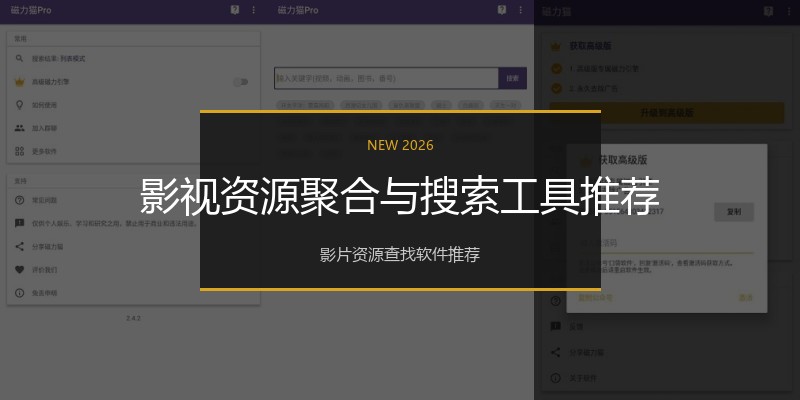
Task: Click magnifier icon beside 搜索结果: 列表模式
Action: [x=19, y=59]
